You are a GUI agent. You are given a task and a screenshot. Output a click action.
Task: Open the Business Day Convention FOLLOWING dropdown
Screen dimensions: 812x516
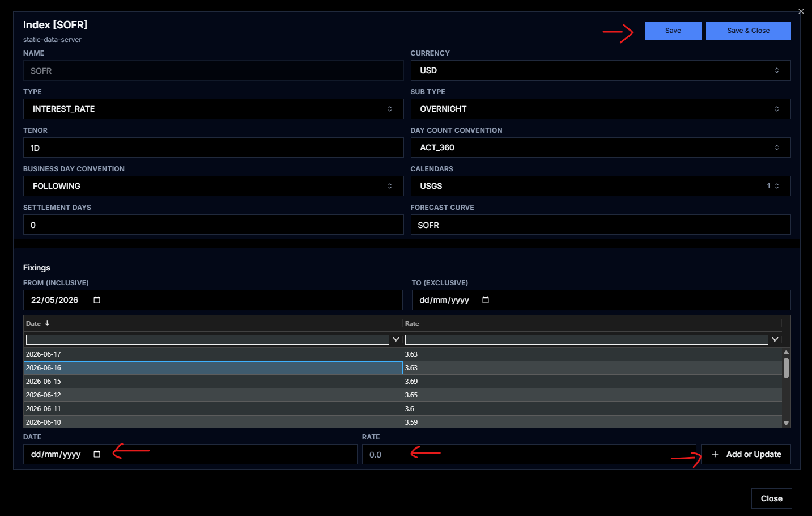click(213, 186)
